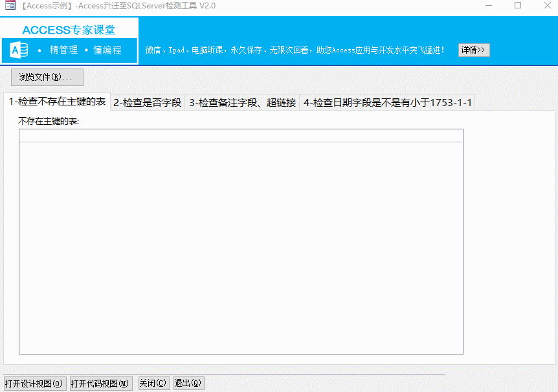
Task: Click the 打开代码视图(M) button
Action: [101, 384]
